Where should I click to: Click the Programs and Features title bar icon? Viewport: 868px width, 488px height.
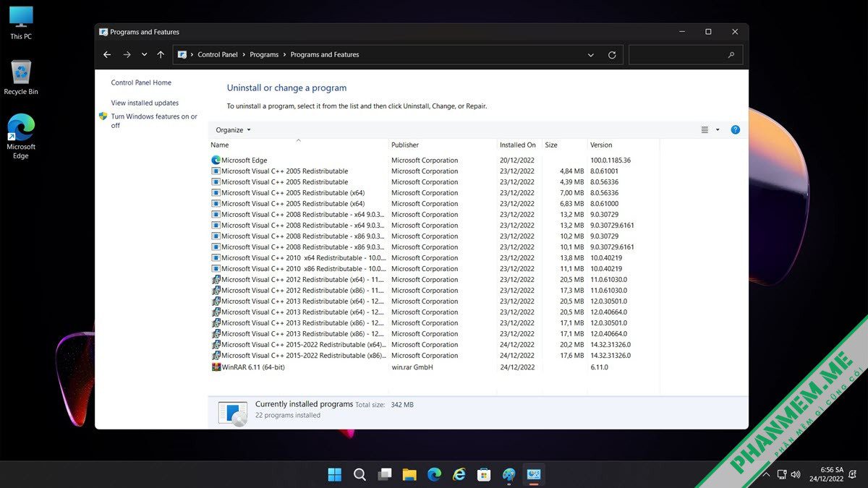tap(103, 32)
